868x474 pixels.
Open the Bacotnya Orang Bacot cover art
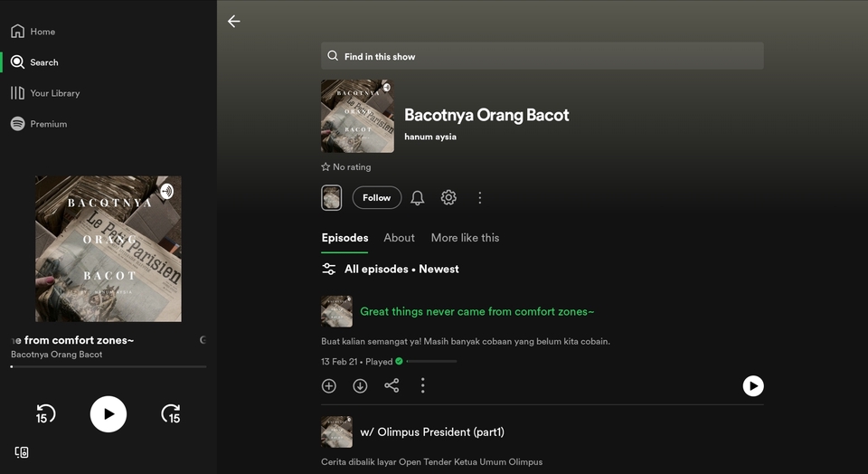coord(358,117)
